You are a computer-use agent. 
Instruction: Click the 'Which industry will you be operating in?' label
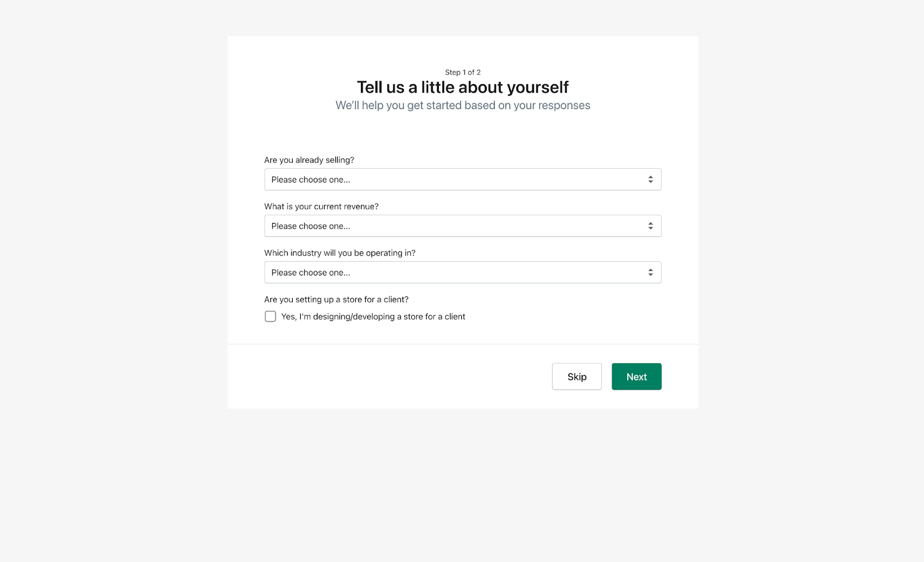click(340, 252)
